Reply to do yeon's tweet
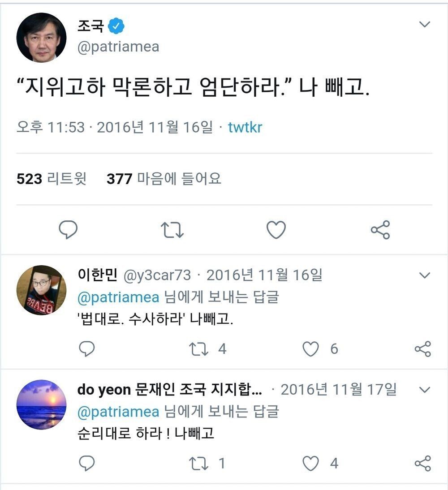 86,464
